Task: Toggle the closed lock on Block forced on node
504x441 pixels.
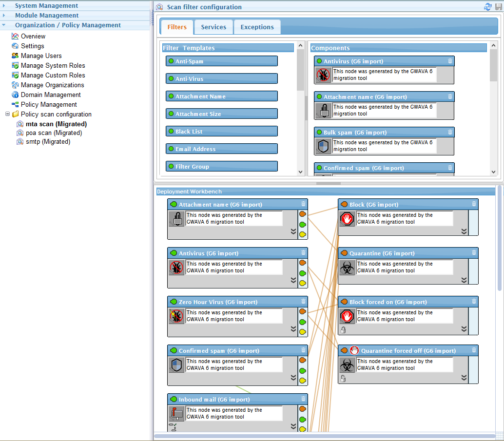Action: [343, 330]
